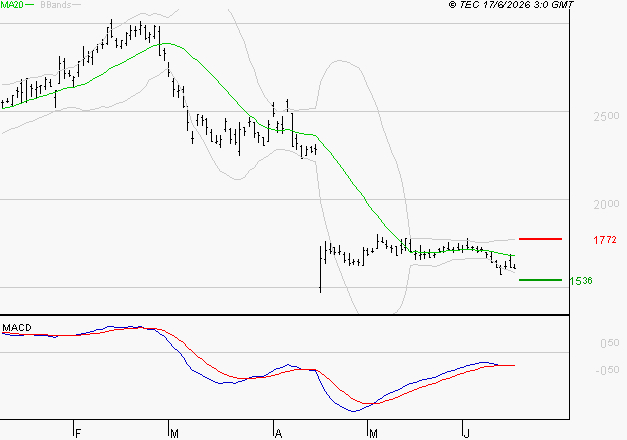Click the 050 MACD axis label

click(x=610, y=343)
